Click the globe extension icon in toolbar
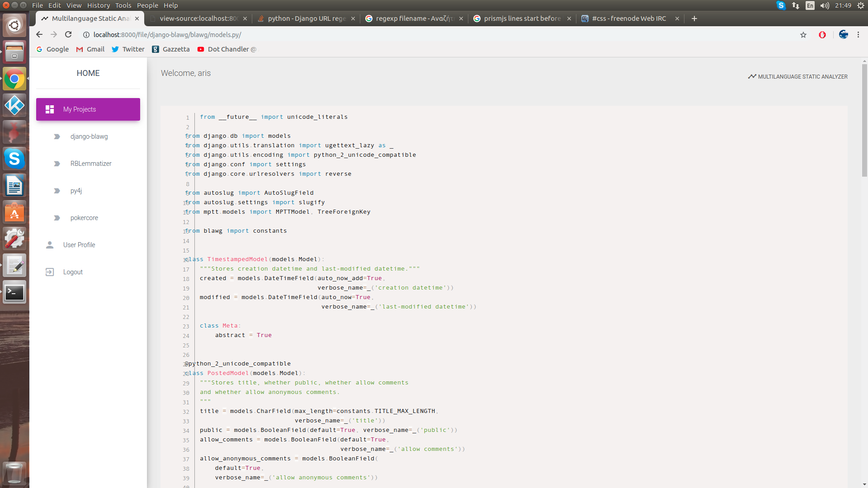 coord(843,34)
